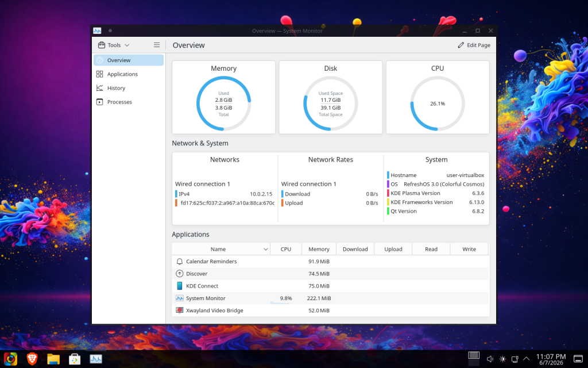Select Overview in the sidebar

[128, 60]
